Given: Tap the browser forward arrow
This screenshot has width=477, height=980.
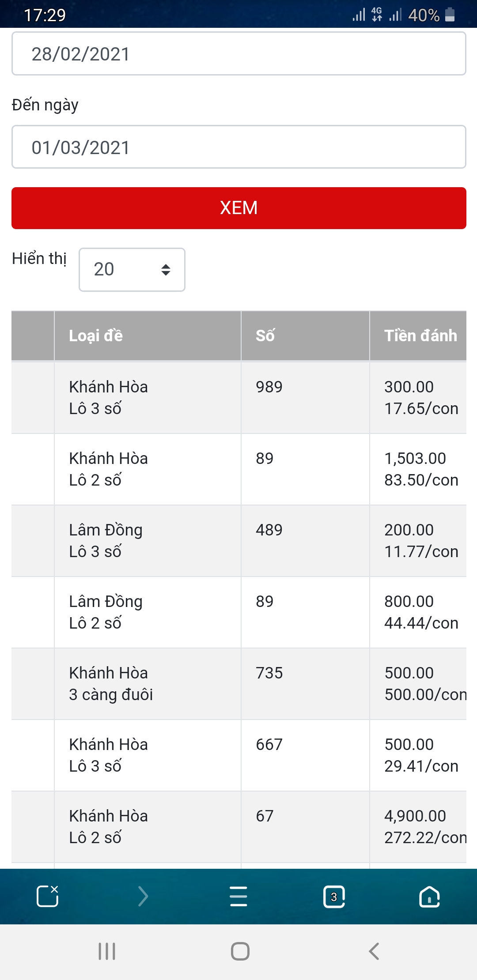Looking at the screenshot, I should (x=143, y=896).
